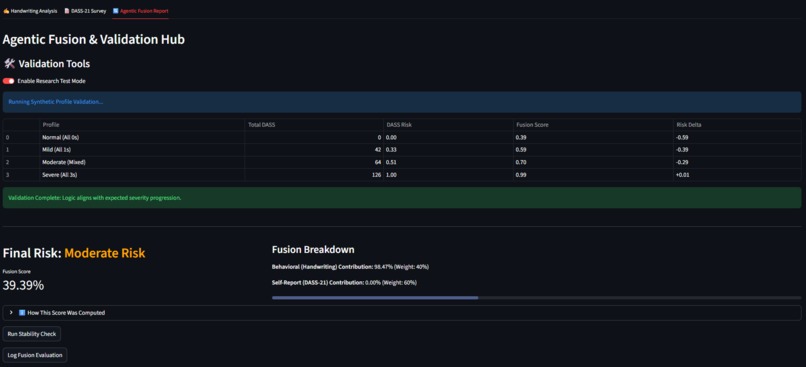Image resolution: width=806 pixels, height=367 pixels.
Task: Click the Run Stability Check button
Action: coord(32,334)
